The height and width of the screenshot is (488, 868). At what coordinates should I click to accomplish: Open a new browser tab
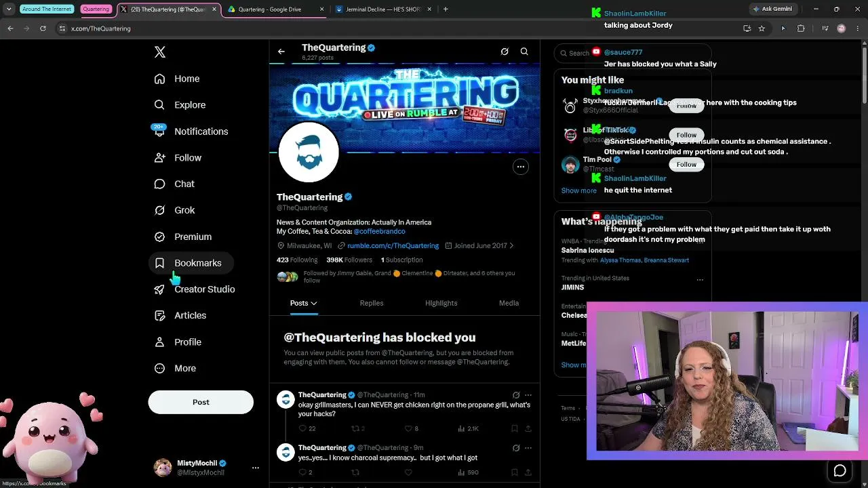(446, 9)
